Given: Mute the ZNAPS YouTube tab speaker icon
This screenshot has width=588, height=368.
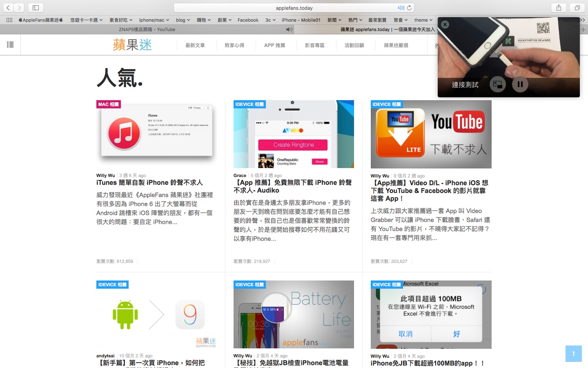Looking at the screenshot, I should (x=289, y=29).
